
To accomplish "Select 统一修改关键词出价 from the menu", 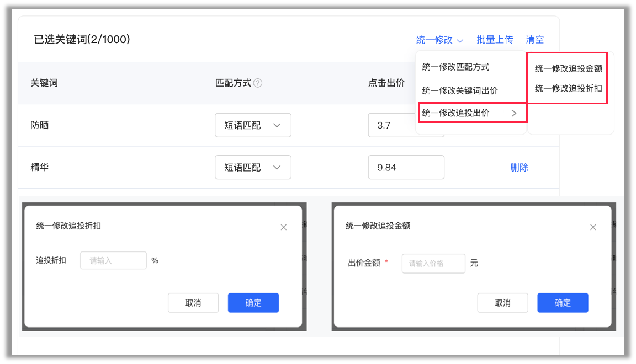I will pyautogui.click(x=454, y=90).
